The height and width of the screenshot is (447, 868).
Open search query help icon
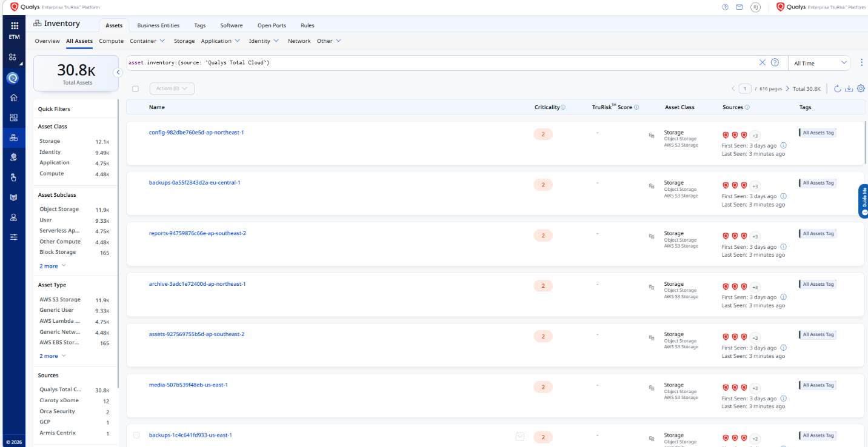tap(775, 62)
